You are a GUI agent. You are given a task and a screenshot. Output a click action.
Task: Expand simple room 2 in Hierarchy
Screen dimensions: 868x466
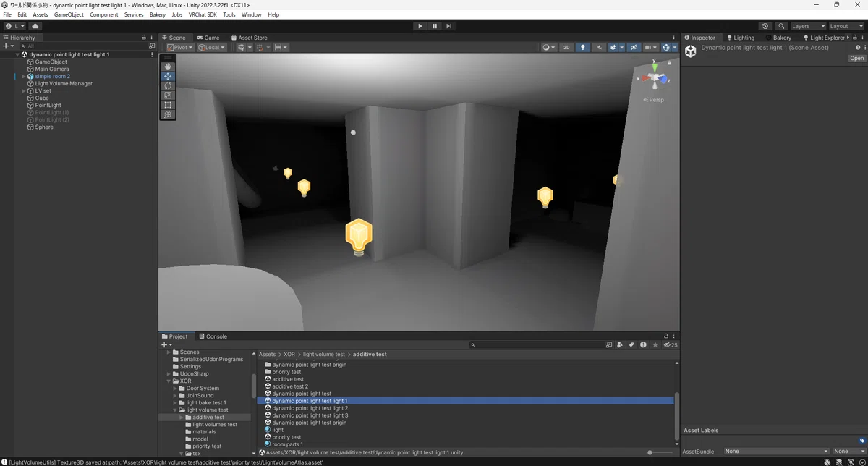coord(23,76)
